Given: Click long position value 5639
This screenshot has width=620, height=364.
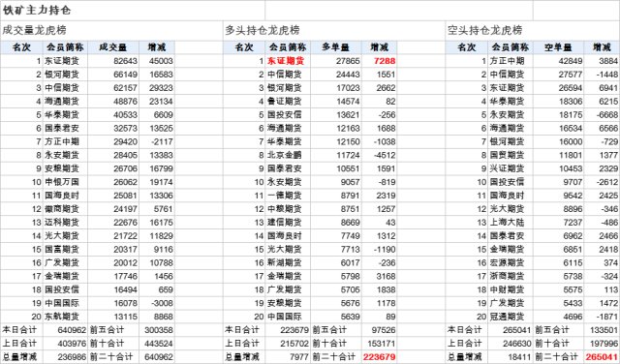Looking at the screenshot, I should pyautogui.click(x=351, y=317).
